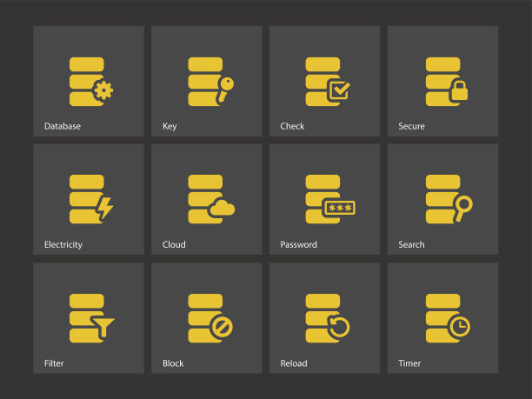Viewport: 532px width, 399px height.
Task: Click the "Database" text label
Action: coord(63,127)
